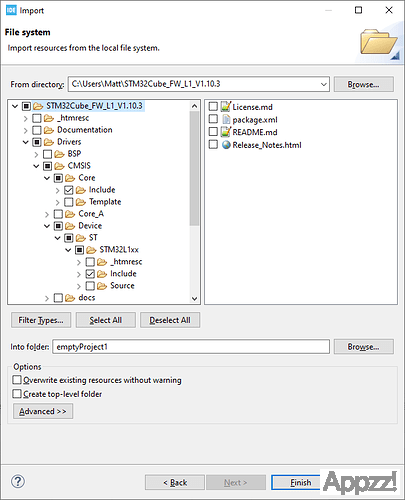Open the From directory dropdown arrow
405x500 pixels.
pos(323,84)
